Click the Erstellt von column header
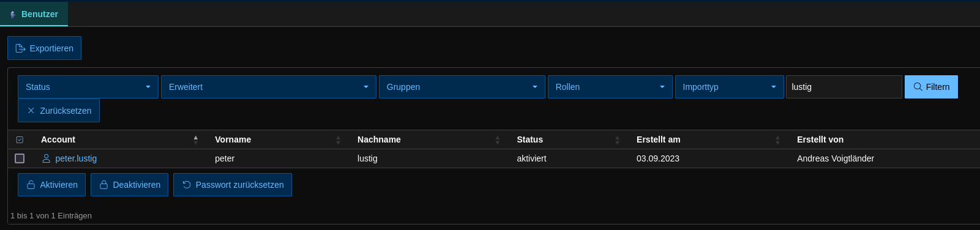The image size is (980, 230). [x=820, y=139]
